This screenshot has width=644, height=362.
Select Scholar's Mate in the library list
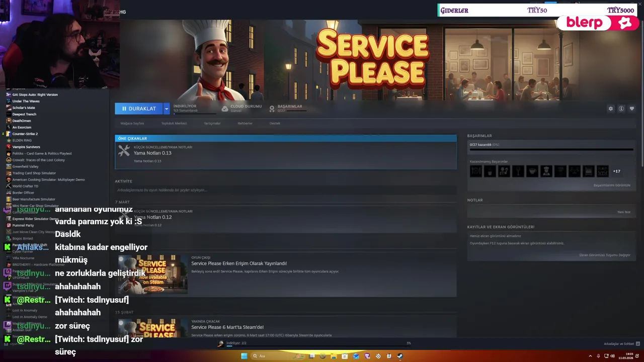24,108
